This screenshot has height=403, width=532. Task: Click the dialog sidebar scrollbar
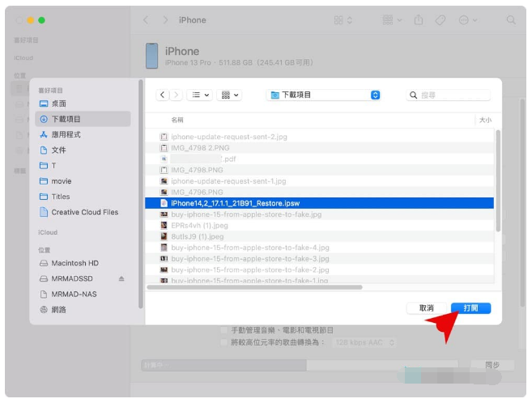141,194
